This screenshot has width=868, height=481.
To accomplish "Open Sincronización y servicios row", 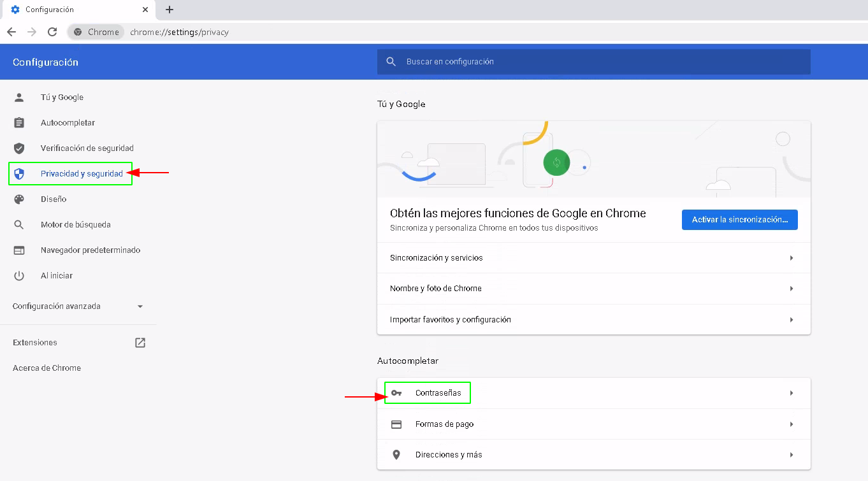I will [x=594, y=258].
